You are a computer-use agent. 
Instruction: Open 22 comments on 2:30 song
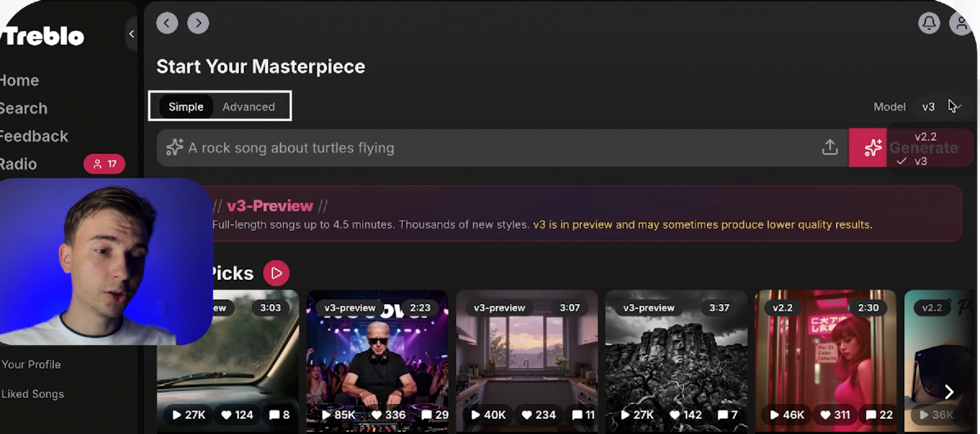880,414
